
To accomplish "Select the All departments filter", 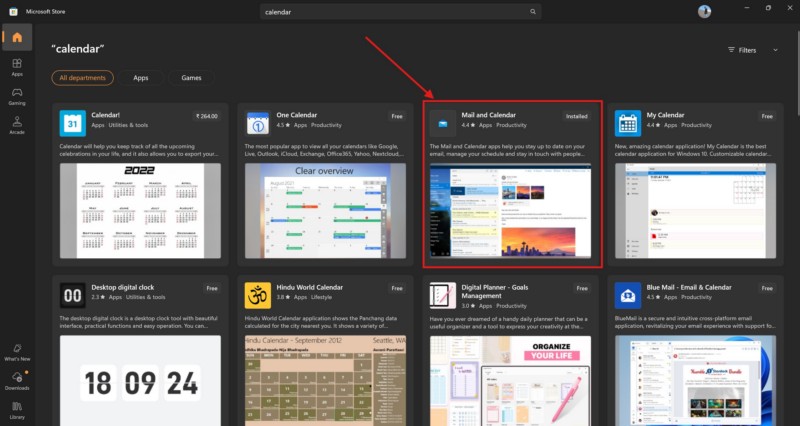I will click(x=82, y=77).
